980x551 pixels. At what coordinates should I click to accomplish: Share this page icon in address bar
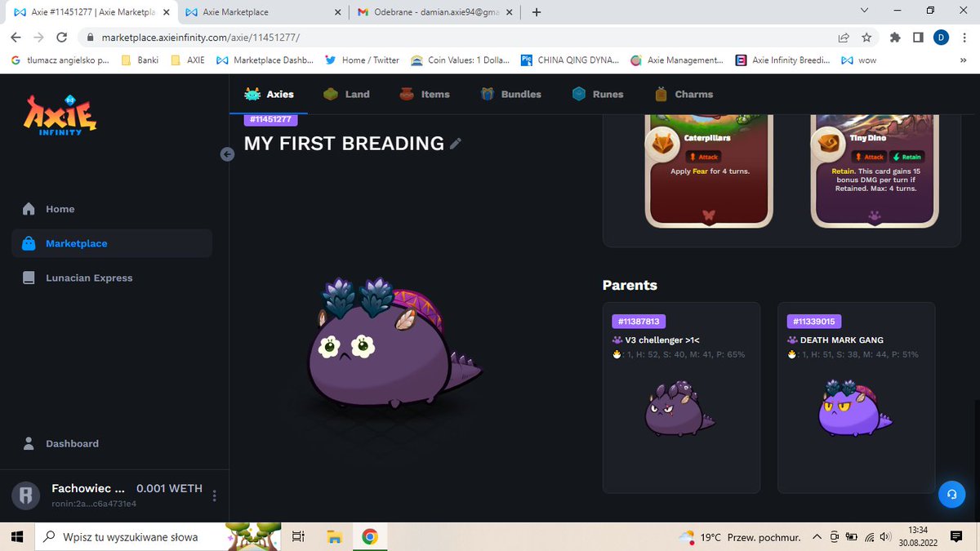[843, 38]
